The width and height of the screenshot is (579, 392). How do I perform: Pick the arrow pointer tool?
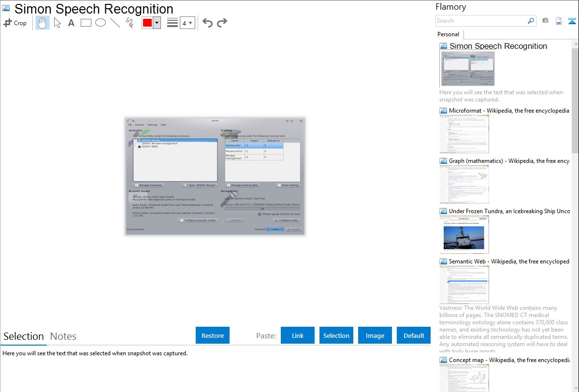tap(57, 23)
